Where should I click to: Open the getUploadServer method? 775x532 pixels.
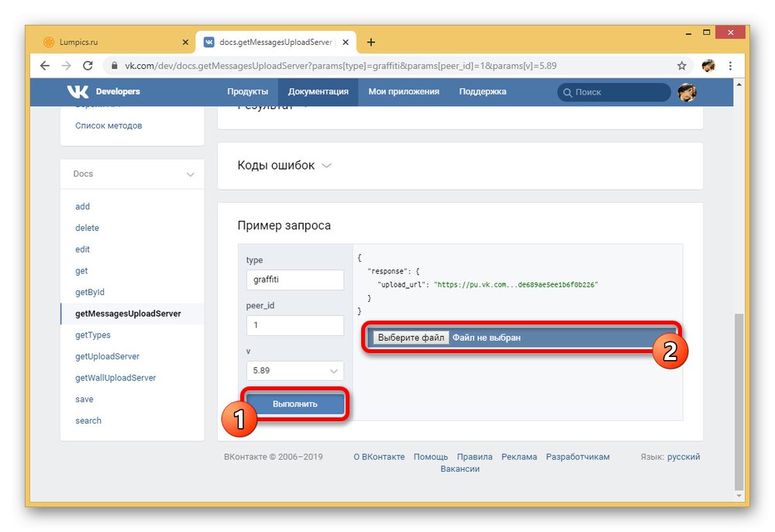[107, 356]
